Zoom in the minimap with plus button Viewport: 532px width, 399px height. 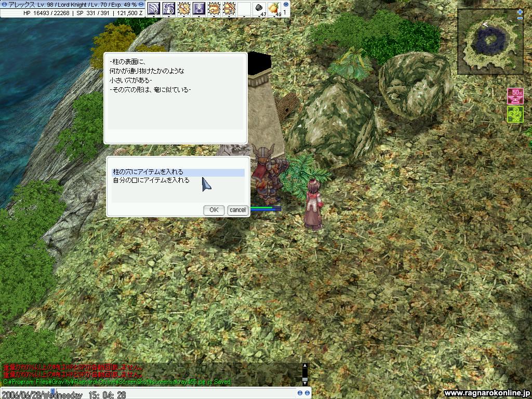(520, 11)
